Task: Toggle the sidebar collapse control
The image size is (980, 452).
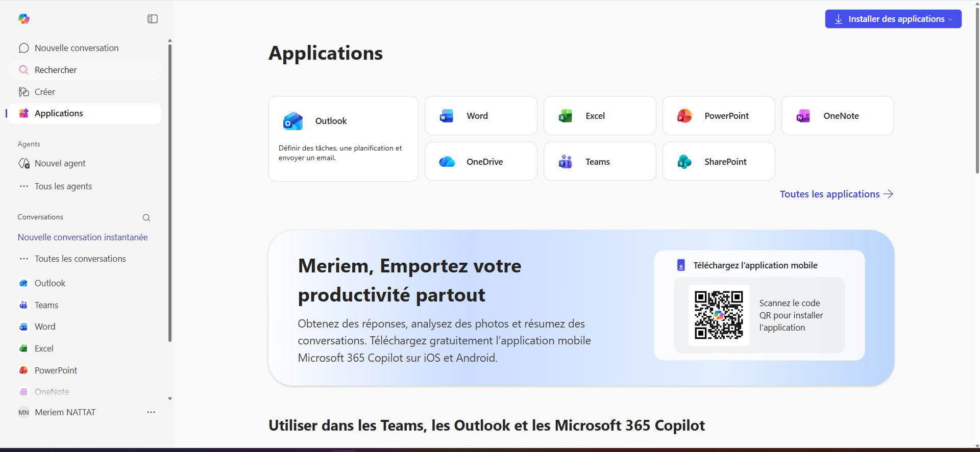Action: [x=152, y=19]
